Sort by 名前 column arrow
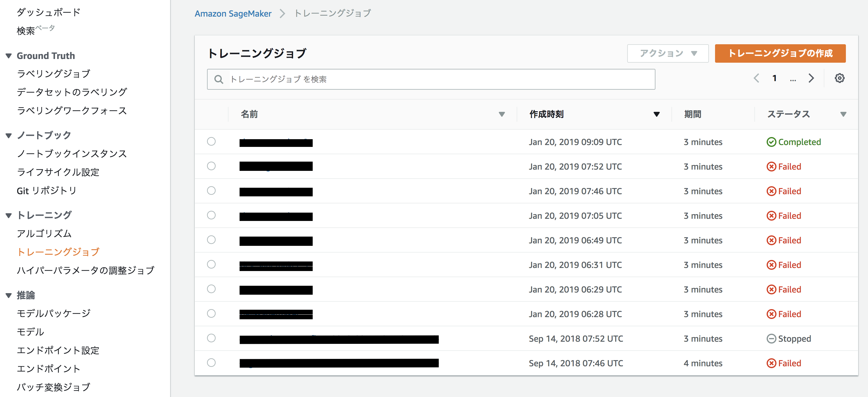Image resolution: width=868 pixels, height=397 pixels. click(x=502, y=114)
